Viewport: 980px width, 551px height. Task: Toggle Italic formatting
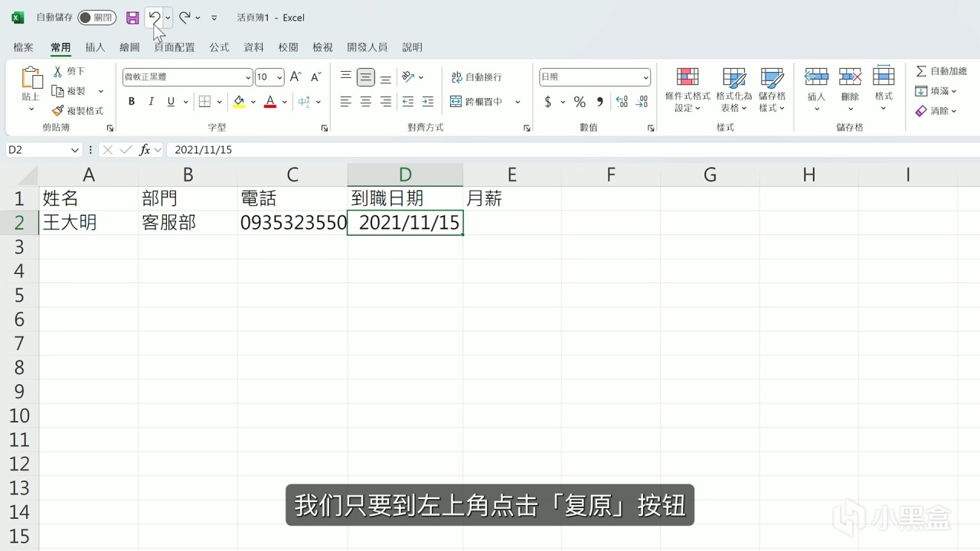click(151, 102)
